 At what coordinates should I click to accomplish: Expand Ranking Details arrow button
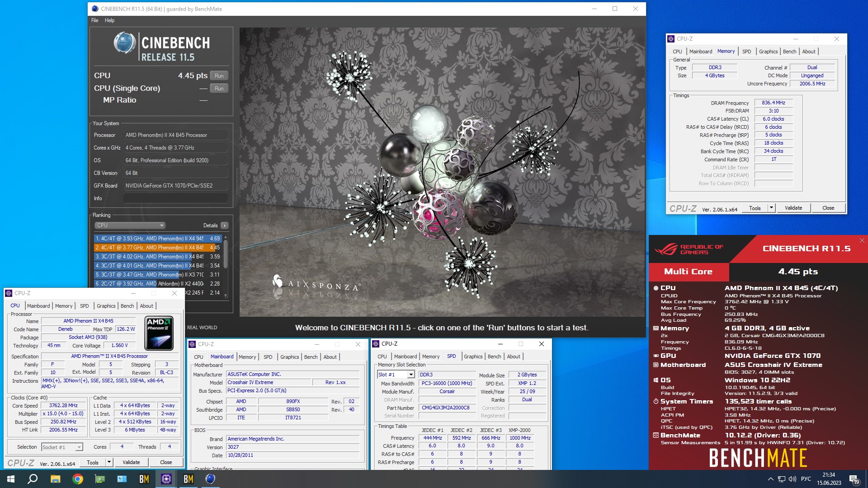tap(225, 225)
